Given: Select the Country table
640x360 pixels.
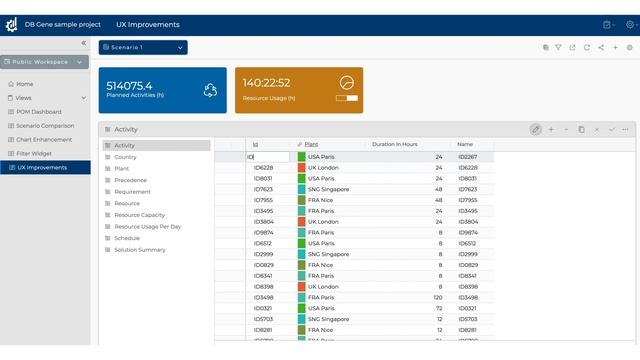Looking at the screenshot, I should [125, 157].
